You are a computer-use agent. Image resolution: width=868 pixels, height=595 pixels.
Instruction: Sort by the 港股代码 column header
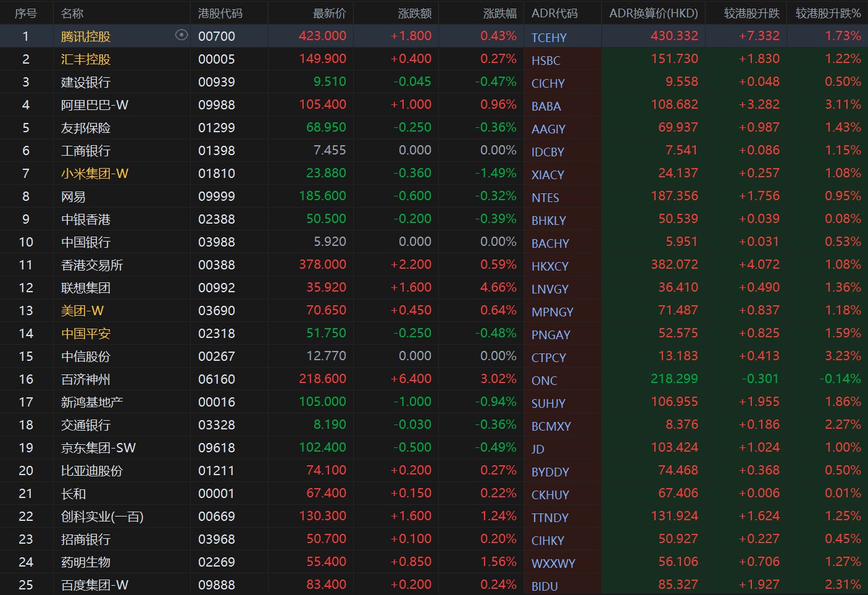(x=220, y=13)
